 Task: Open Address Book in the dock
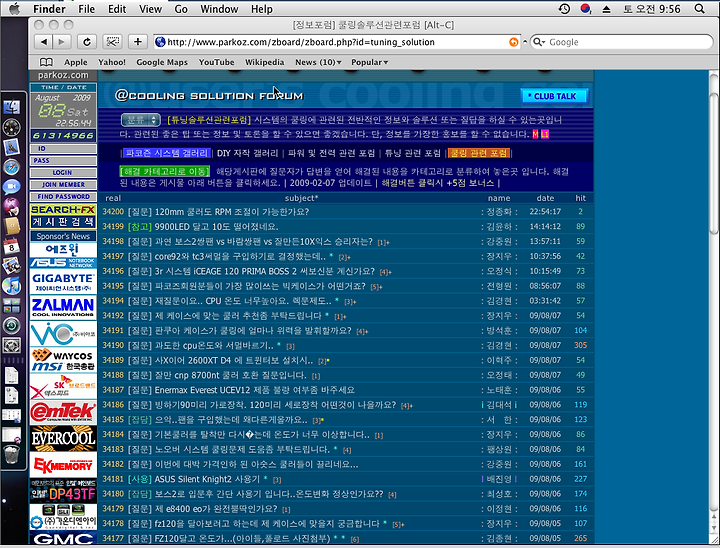click(x=11, y=226)
